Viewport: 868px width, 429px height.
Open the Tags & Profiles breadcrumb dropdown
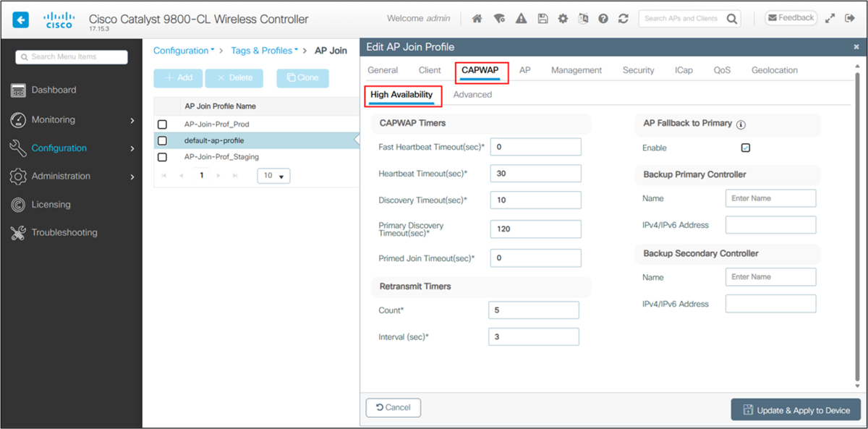[264, 51]
